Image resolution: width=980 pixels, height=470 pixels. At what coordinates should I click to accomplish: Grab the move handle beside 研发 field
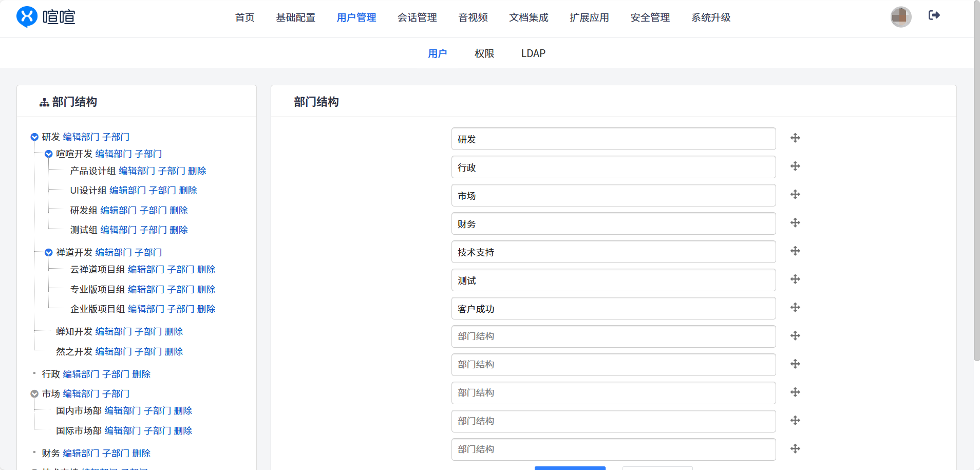click(x=795, y=138)
